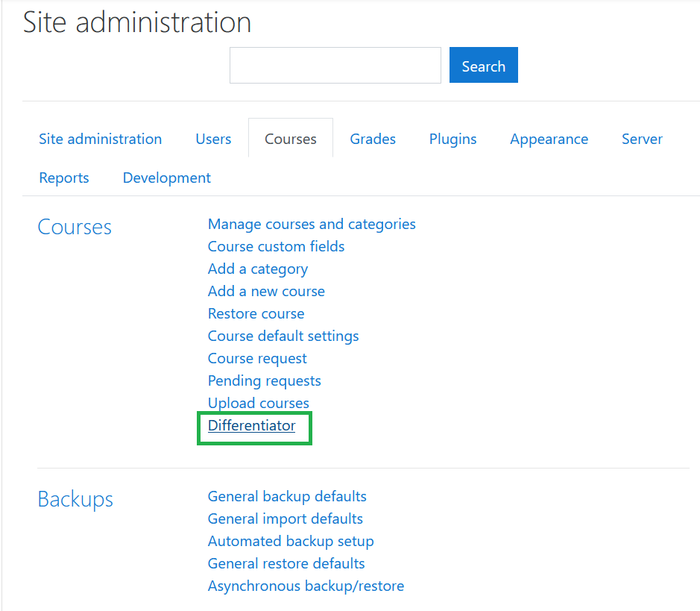Click the Course custom fields link

point(276,246)
